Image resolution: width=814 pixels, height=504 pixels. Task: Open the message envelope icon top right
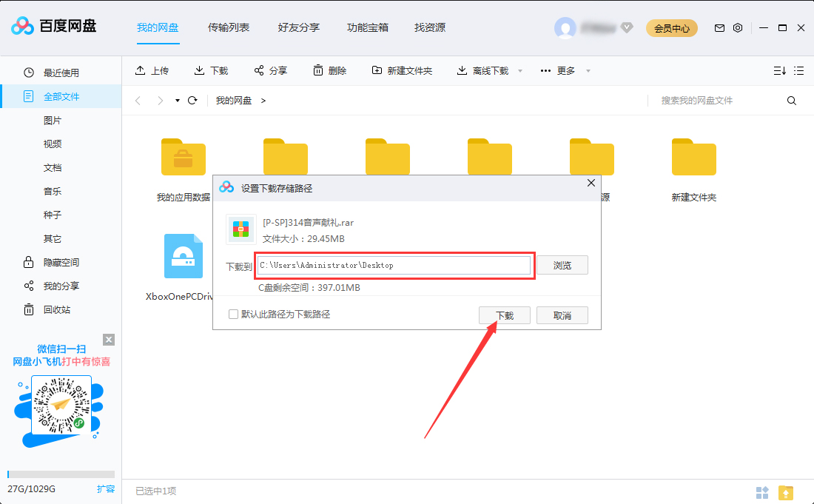tap(719, 27)
